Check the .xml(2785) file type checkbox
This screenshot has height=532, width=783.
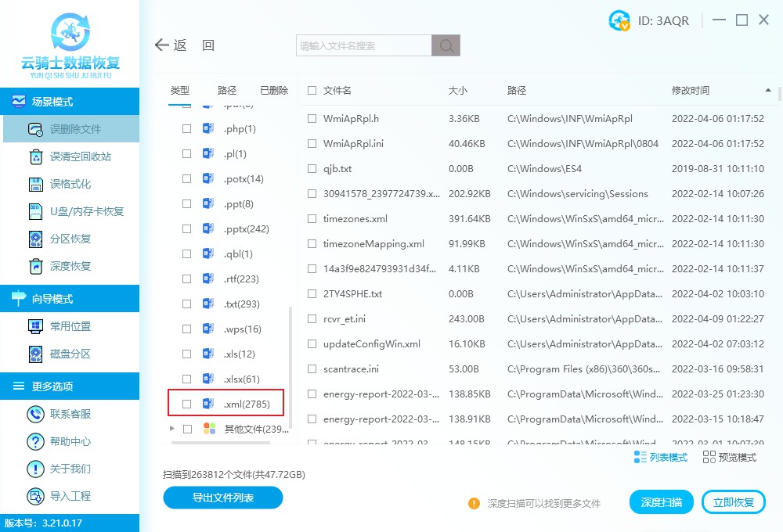pyautogui.click(x=186, y=402)
